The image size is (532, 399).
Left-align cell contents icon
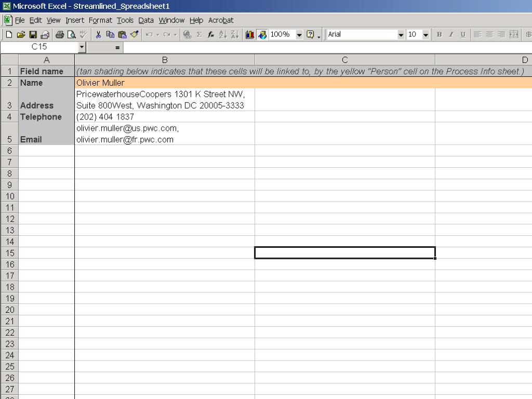[478, 34]
